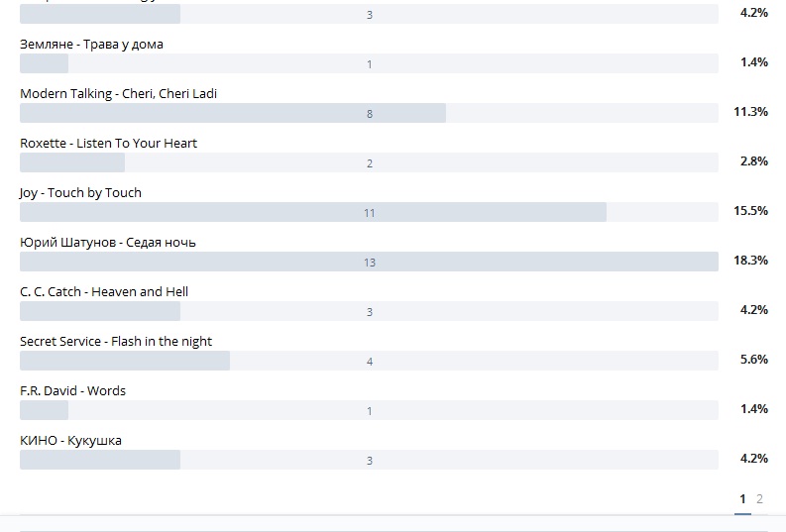Choose 'Roxette - Listen To Your Heart' option
Viewport: 786px width, 532px height.
coord(108,144)
